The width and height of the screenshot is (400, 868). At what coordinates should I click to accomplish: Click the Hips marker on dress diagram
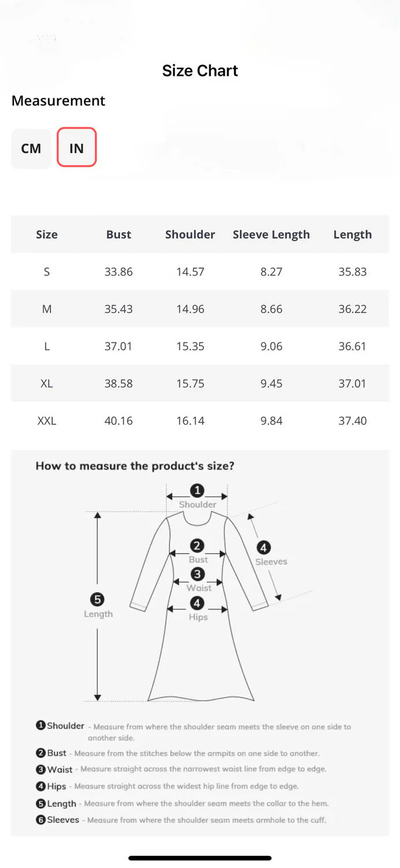click(x=198, y=604)
